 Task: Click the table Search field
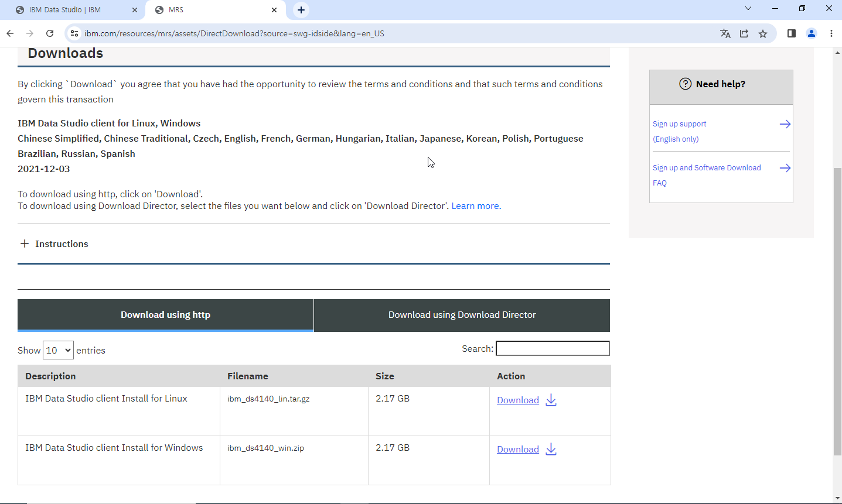coord(553,348)
